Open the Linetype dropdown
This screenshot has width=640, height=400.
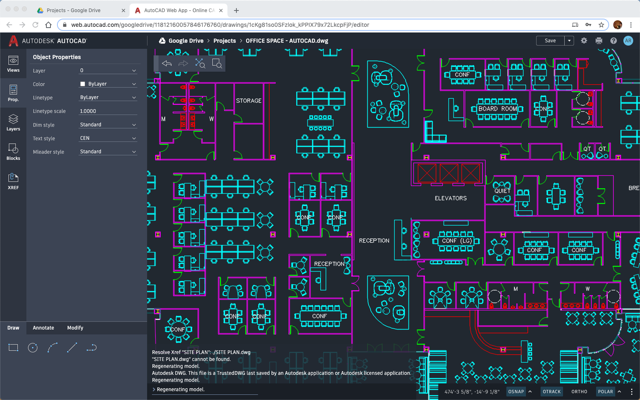pos(108,98)
